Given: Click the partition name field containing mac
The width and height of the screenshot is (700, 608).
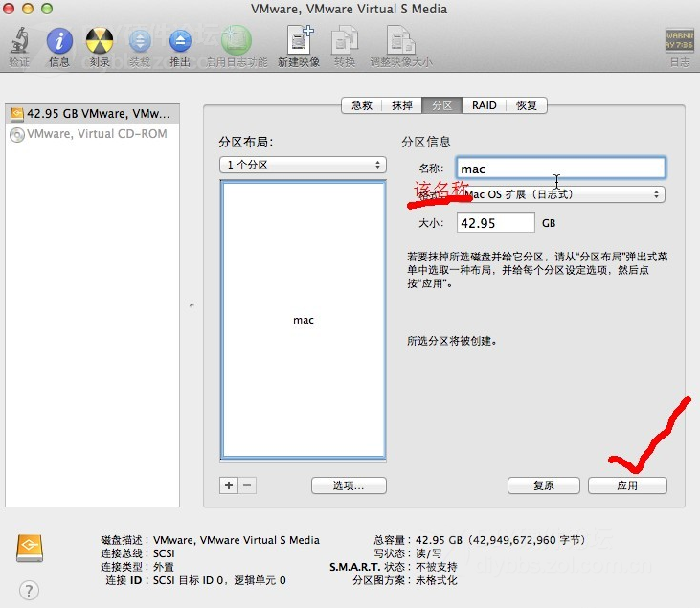Looking at the screenshot, I should 560,169.
